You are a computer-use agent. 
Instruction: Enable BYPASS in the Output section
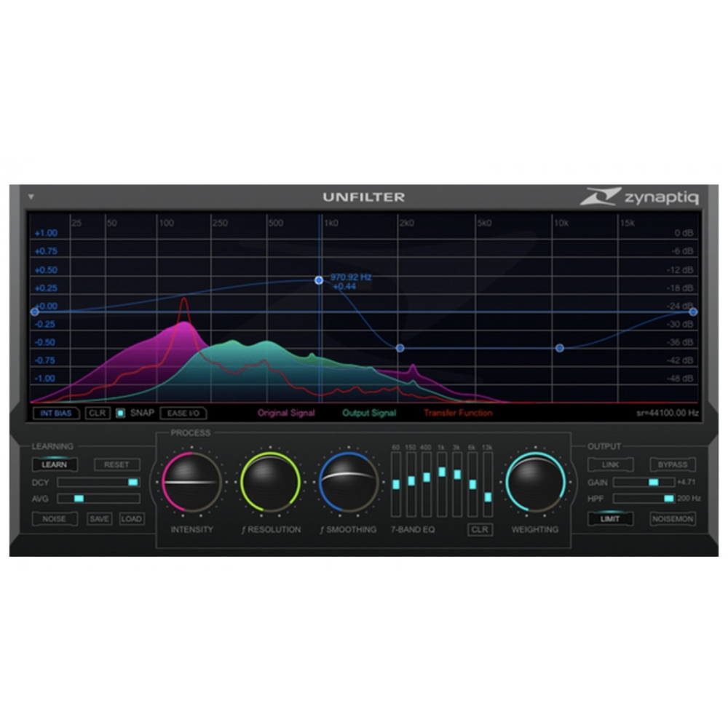point(672,464)
